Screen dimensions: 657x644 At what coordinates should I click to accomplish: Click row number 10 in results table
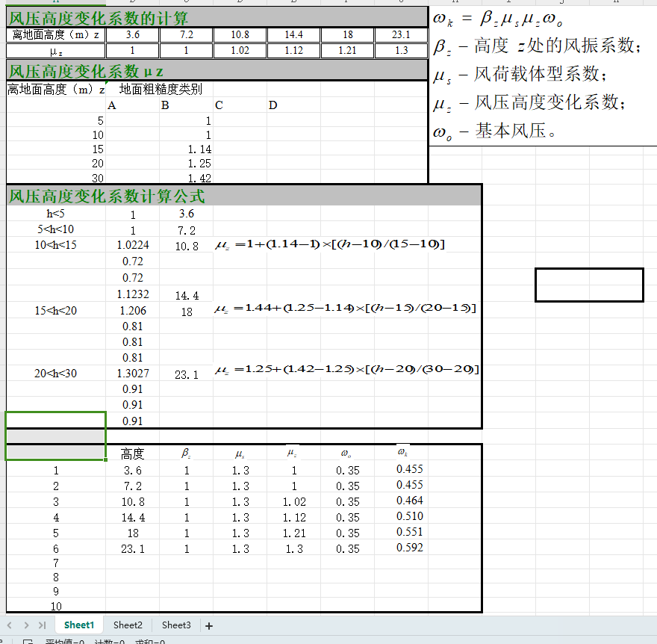click(56, 606)
